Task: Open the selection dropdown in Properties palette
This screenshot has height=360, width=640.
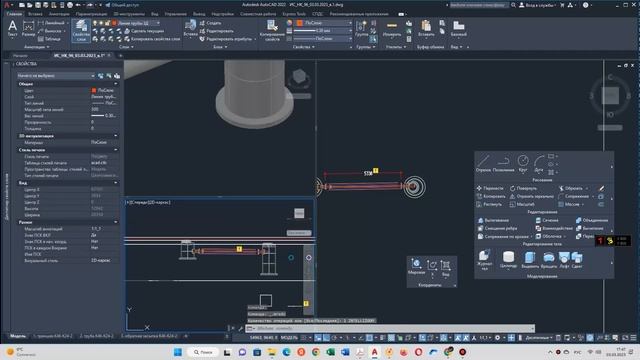Action: [x=56, y=76]
